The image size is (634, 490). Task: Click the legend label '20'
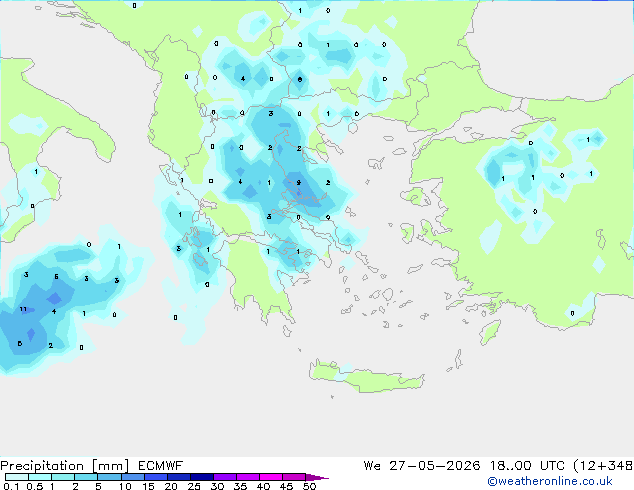pos(171,486)
